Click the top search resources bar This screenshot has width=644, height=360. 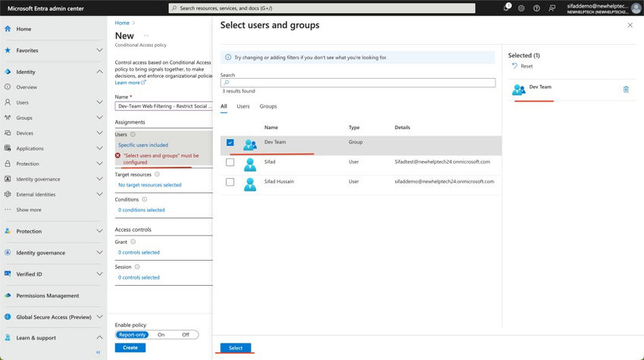[321, 8]
